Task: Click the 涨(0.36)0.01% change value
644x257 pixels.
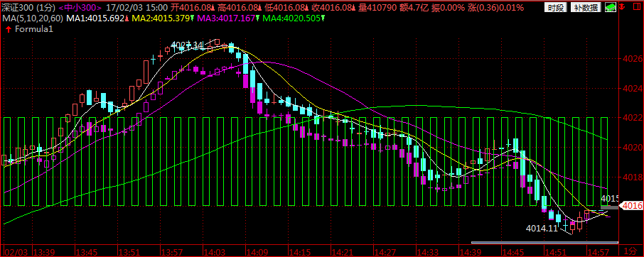Action: click(x=496, y=7)
